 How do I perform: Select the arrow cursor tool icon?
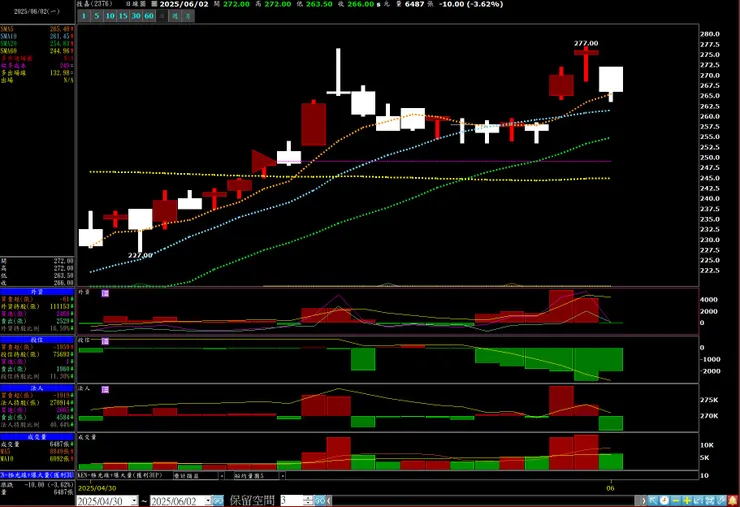tap(653, 500)
